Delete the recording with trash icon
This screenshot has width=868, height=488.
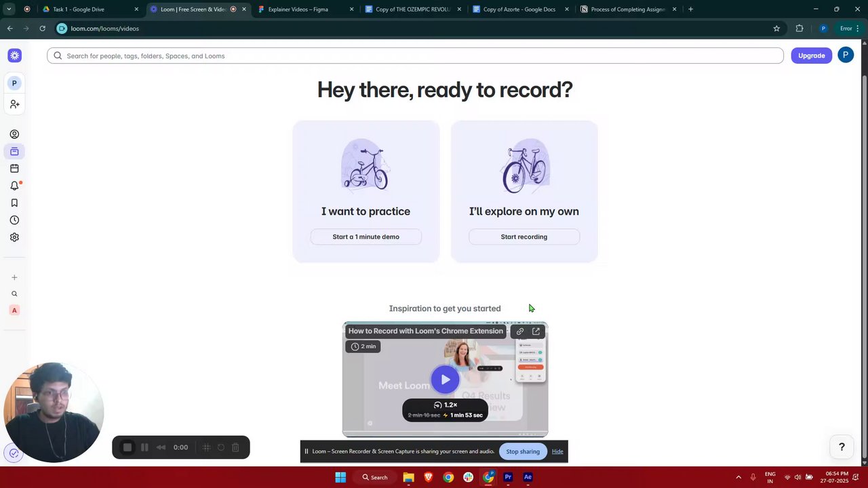[x=235, y=447]
